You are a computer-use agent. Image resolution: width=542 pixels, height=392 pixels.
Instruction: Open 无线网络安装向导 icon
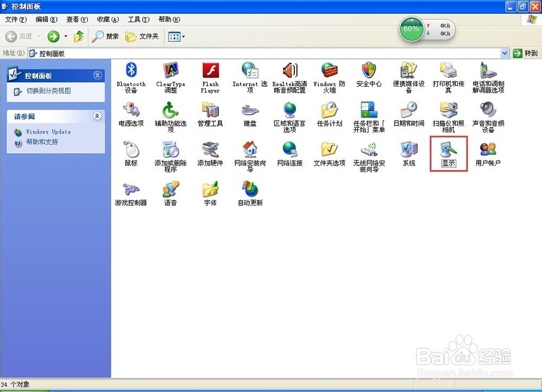pyautogui.click(x=369, y=156)
